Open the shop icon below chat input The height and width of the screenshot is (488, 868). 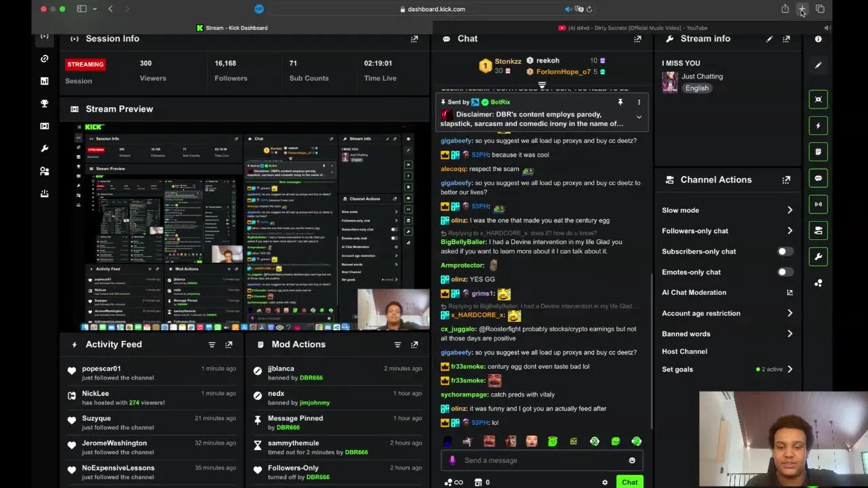tap(478, 483)
